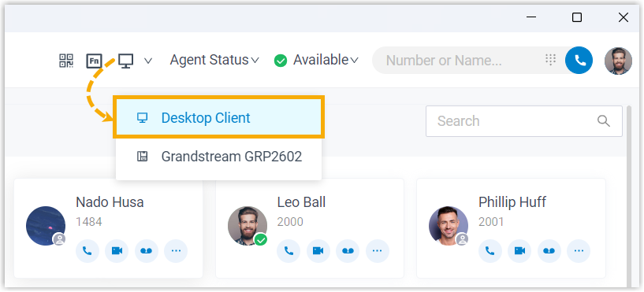Screen dimensions: 644x292
Task: Select Grandstream GRP2602 from the menu
Action: point(218,157)
